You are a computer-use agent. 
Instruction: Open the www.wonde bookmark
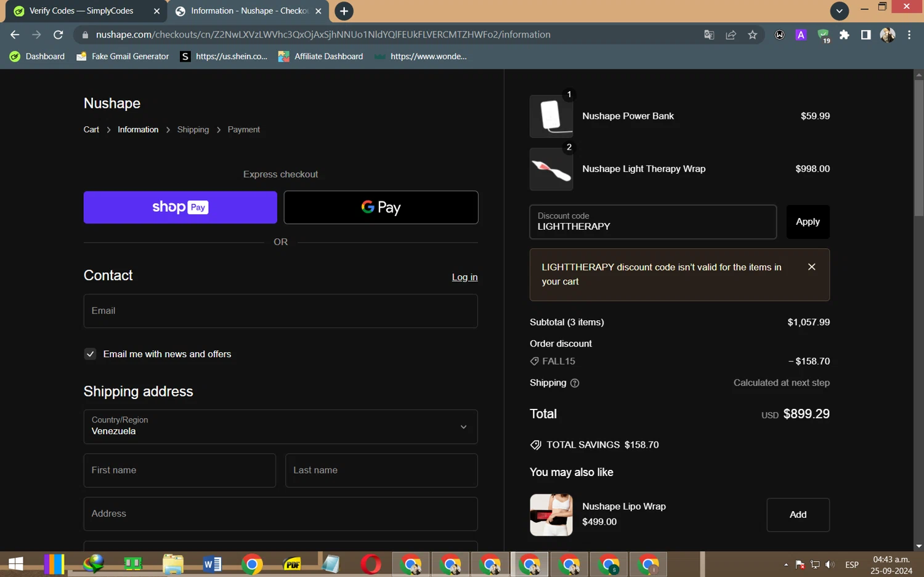[421, 57]
